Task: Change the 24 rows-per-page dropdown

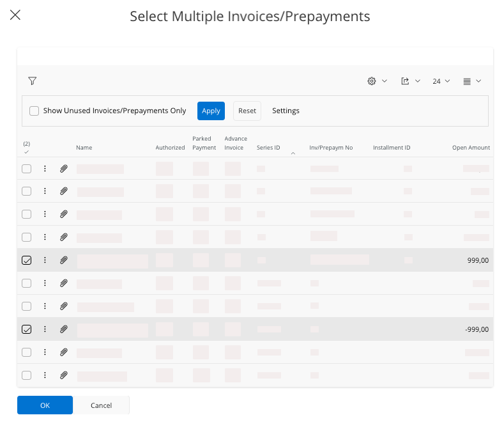Action: point(441,81)
